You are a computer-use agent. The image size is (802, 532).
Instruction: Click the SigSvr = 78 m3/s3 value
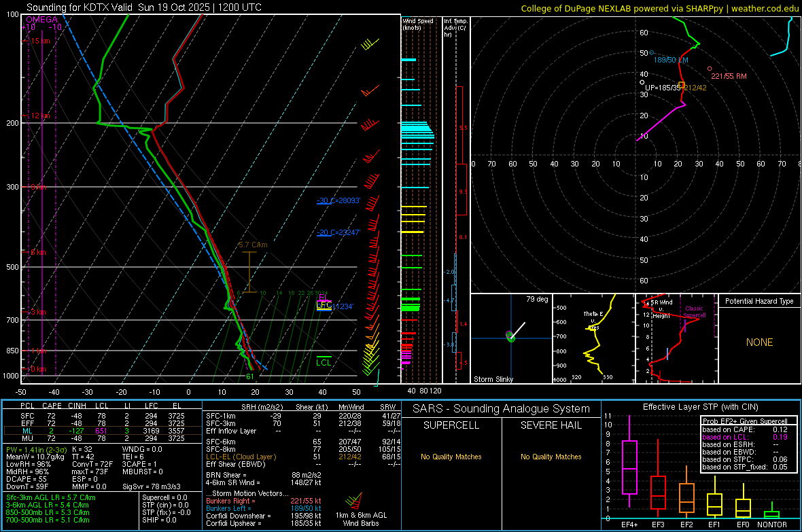coord(152,486)
